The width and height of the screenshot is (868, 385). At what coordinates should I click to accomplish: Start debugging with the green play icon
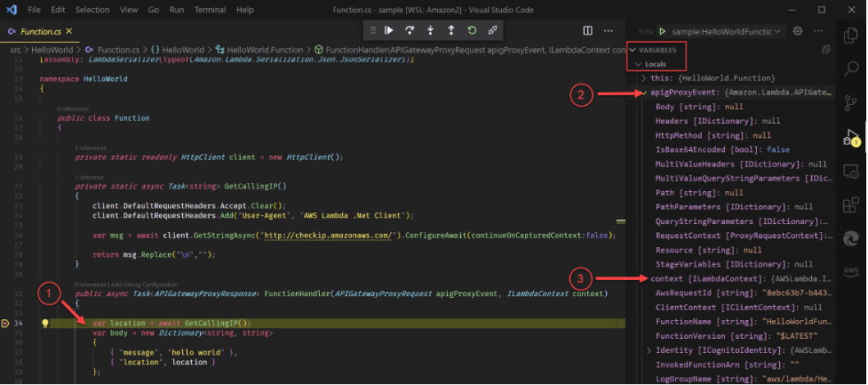662,32
